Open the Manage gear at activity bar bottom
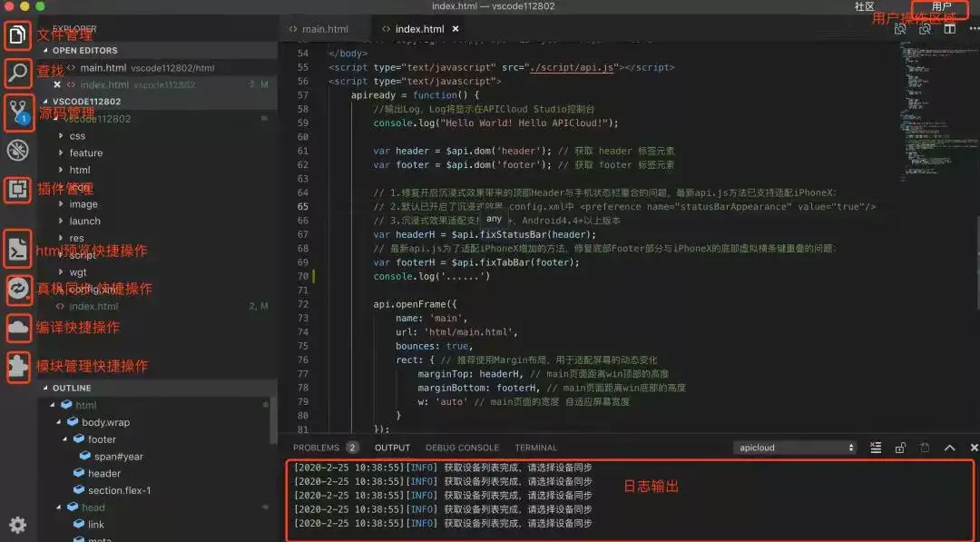Screen dimensions: 980x542 click(x=17, y=525)
